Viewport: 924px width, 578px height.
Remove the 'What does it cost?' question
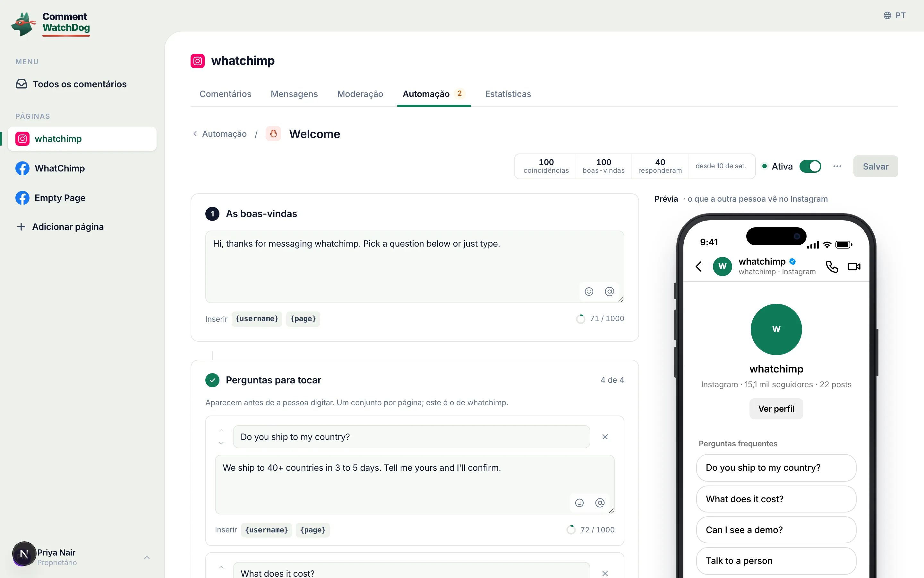pyautogui.click(x=605, y=574)
